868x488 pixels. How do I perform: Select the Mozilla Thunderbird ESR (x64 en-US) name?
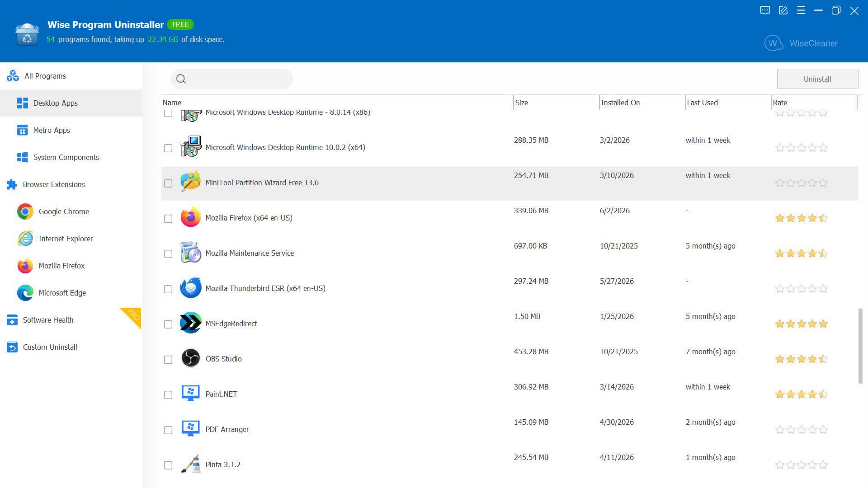pos(265,288)
